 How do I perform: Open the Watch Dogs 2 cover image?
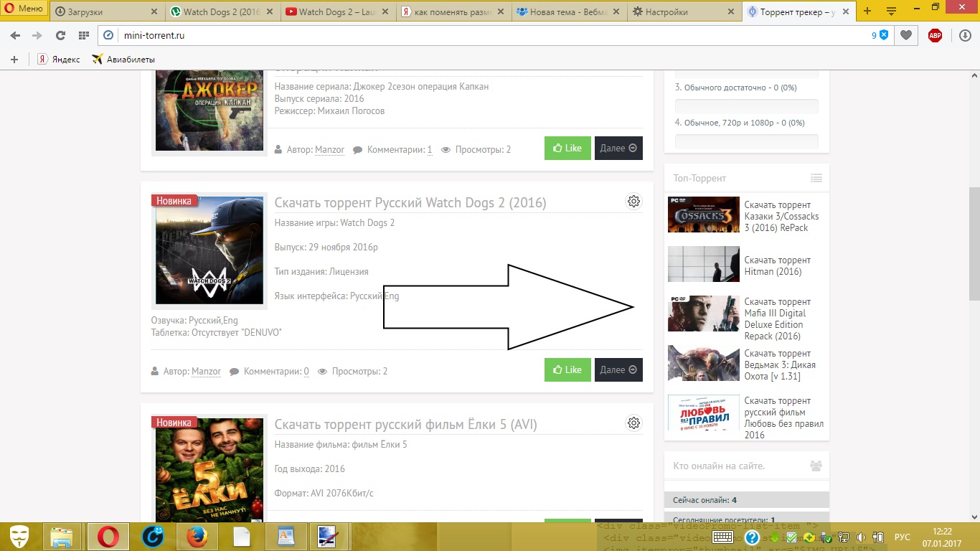coord(209,250)
